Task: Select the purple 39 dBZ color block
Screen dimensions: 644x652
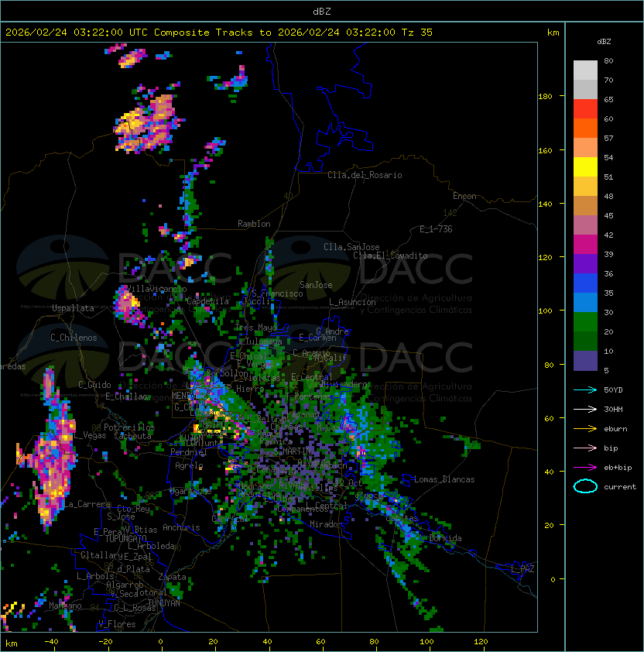Action: point(585,264)
